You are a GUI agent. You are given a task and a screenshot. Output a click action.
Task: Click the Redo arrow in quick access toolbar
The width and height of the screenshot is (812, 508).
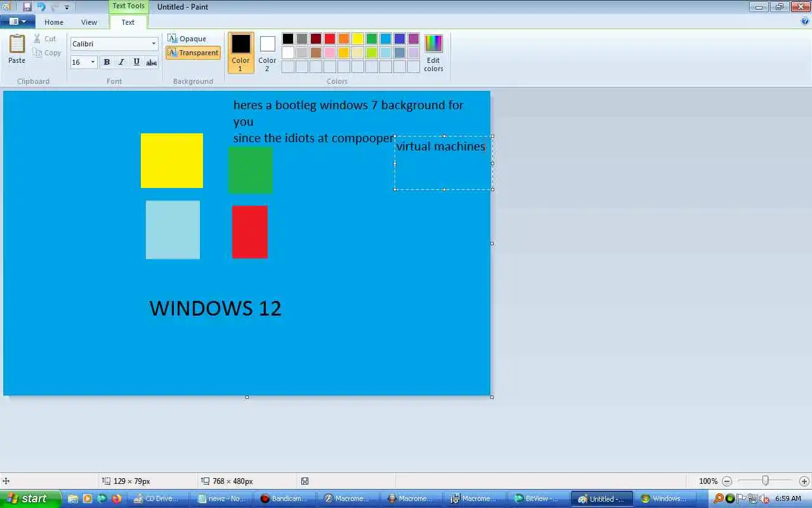55,7
